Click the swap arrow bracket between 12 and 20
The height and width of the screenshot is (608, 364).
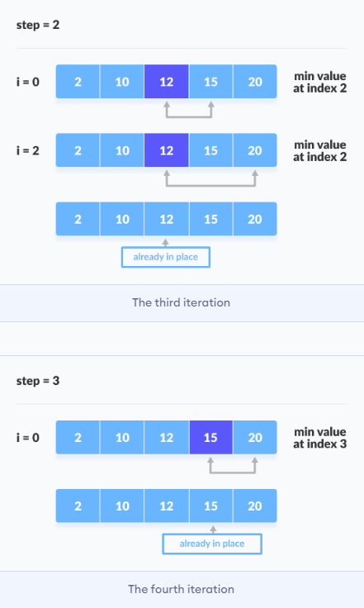pyautogui.click(x=211, y=178)
